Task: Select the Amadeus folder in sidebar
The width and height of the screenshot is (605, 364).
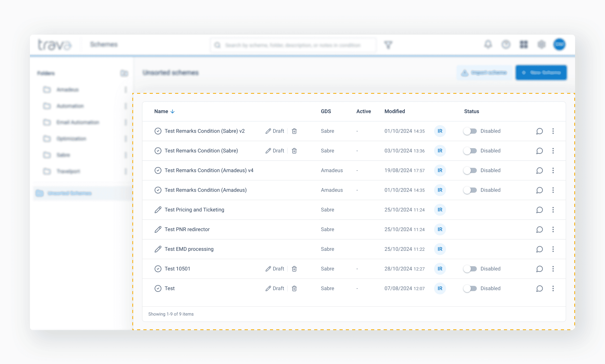Action: pos(67,90)
